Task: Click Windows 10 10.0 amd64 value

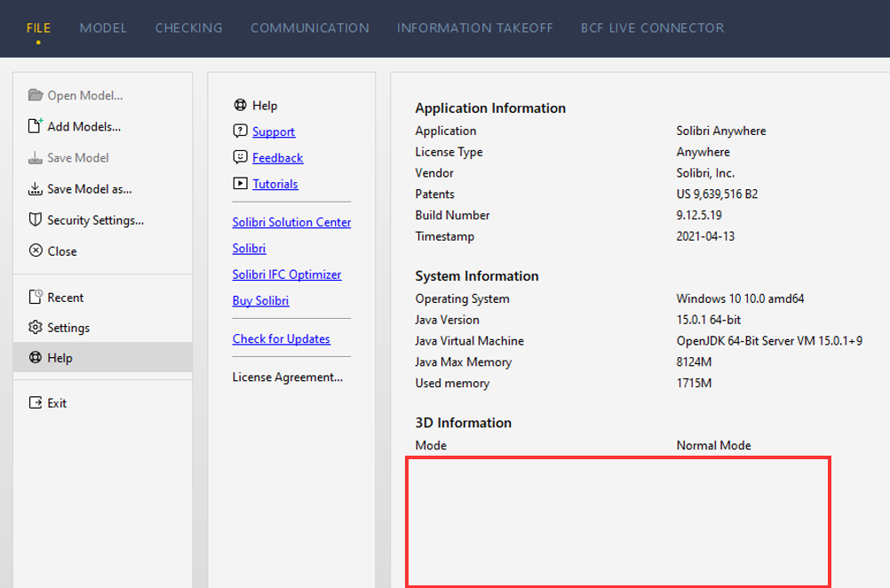Action: click(x=740, y=298)
